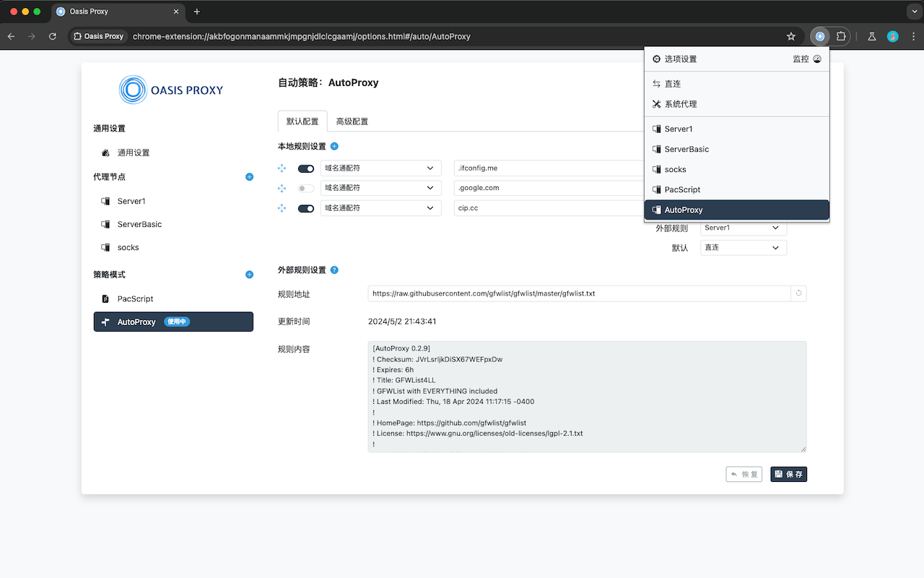
Task: Open rule type dropdown for cip.cc
Action: click(x=380, y=208)
